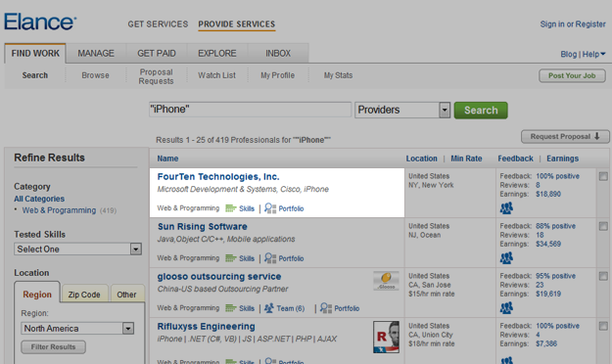Image resolution: width=612 pixels, height=364 pixels.
Task: Select the Zip Code location tab
Action: point(84,295)
